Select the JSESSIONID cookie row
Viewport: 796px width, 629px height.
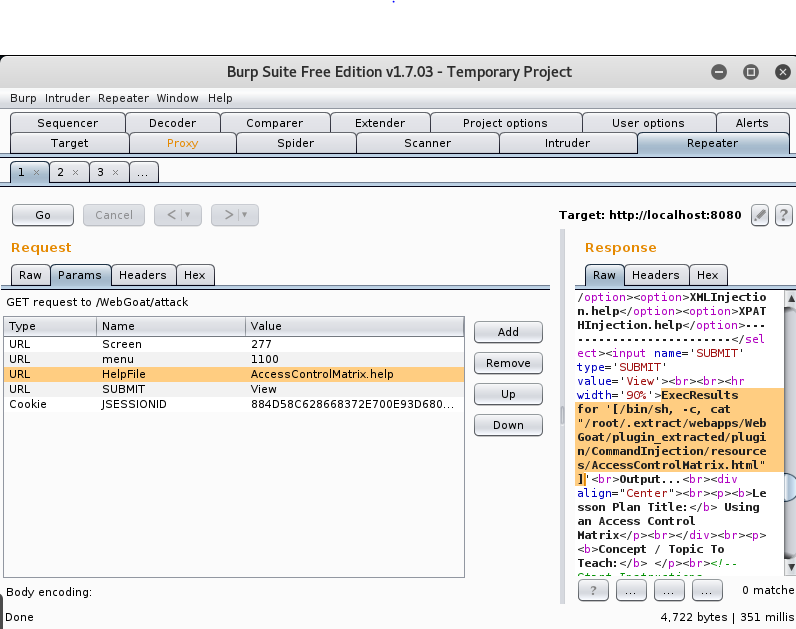[x=234, y=404]
